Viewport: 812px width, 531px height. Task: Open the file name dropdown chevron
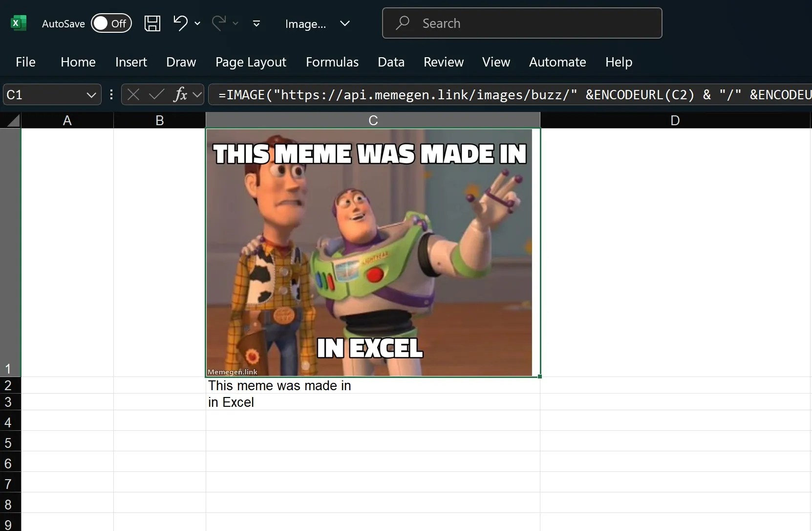click(345, 23)
